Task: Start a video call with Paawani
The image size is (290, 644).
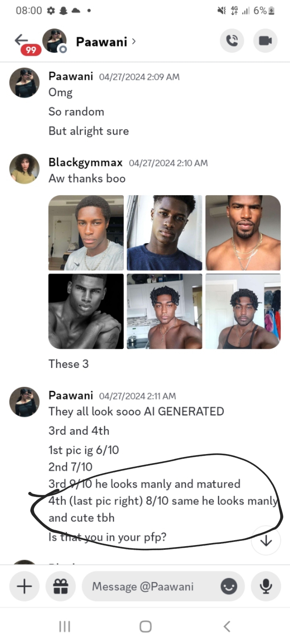Action: pos(265,41)
